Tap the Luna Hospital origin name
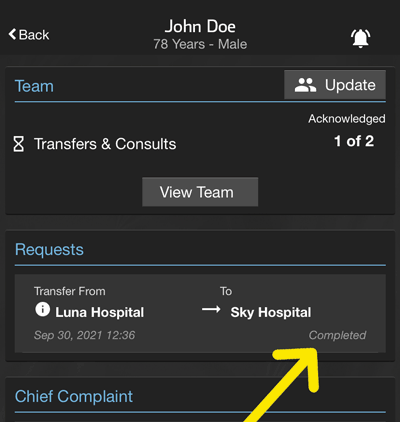Viewport: 400px width, 422px height. click(100, 313)
